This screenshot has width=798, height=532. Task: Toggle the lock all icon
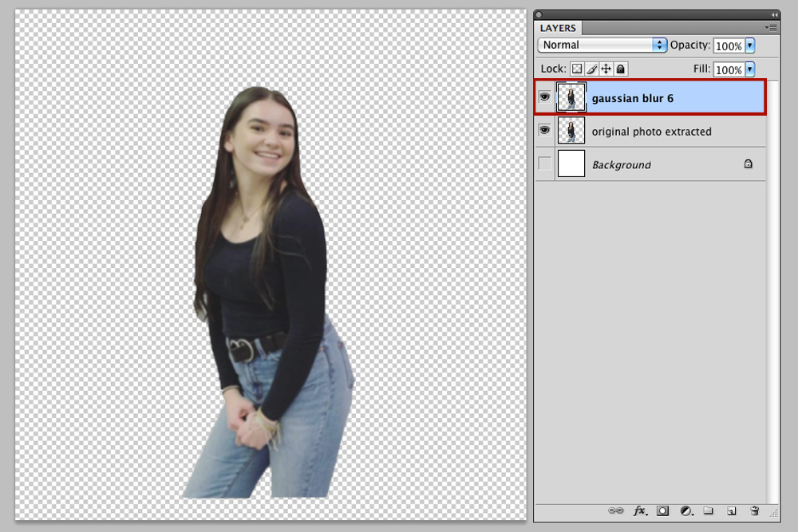point(620,69)
